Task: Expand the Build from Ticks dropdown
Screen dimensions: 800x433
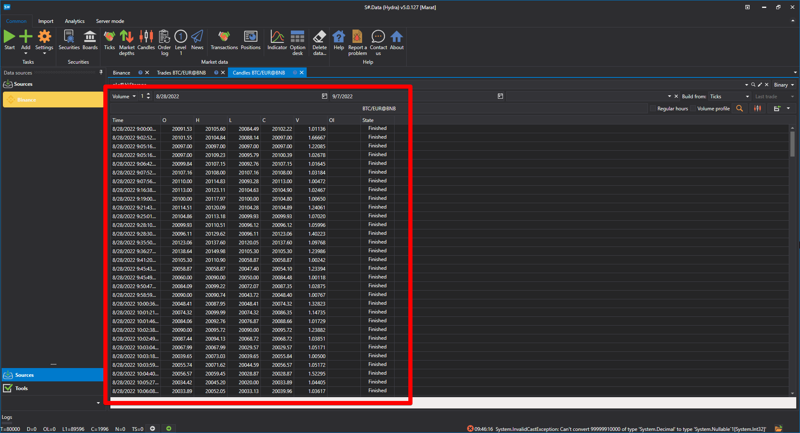Action: click(x=728, y=97)
